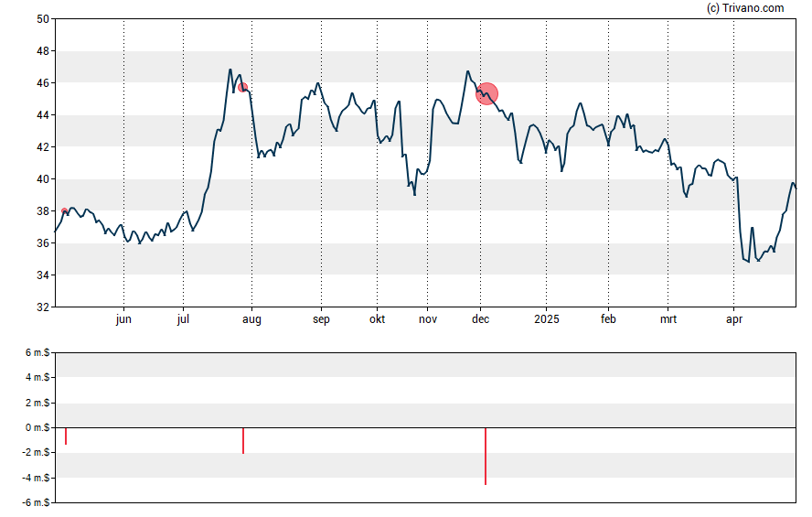
Task: Click the price axis value 44
Action: [43, 115]
